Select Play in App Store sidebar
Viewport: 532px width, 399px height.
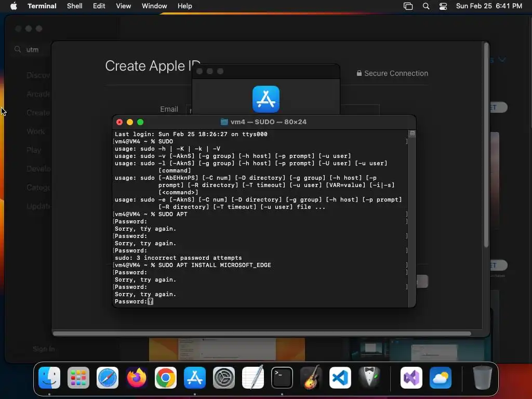[34, 150]
